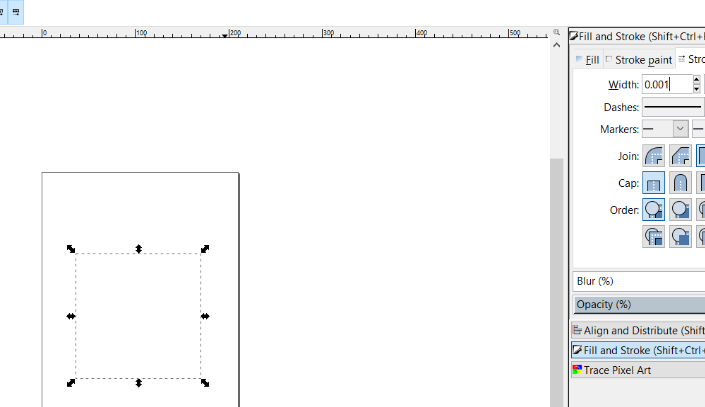This screenshot has width=705, height=407.
Task: Open the Align and Distribute panel tab
Action: tap(638, 331)
